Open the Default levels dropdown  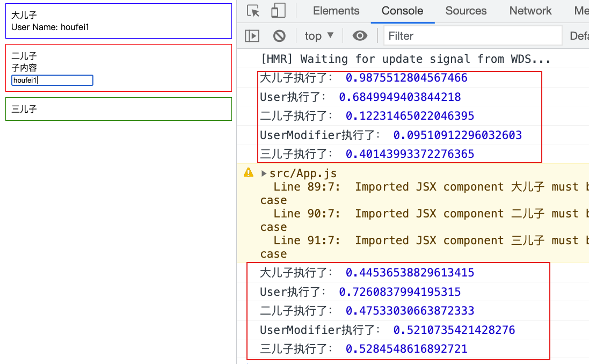(579, 36)
